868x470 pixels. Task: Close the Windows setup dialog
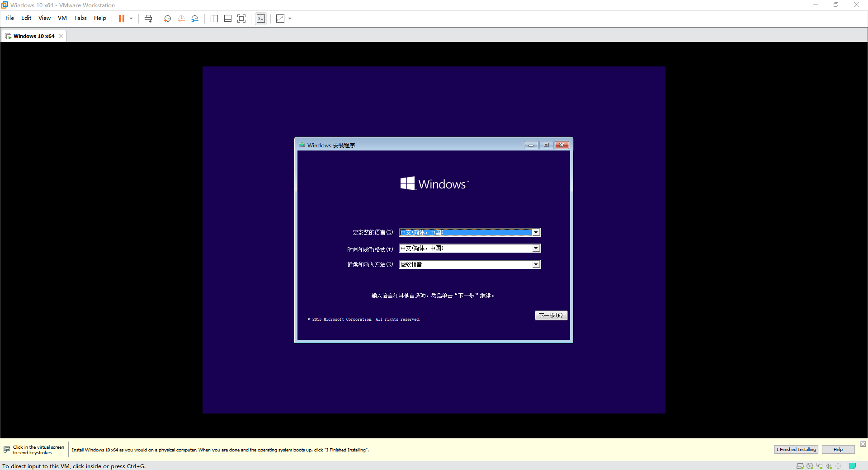pyautogui.click(x=562, y=145)
